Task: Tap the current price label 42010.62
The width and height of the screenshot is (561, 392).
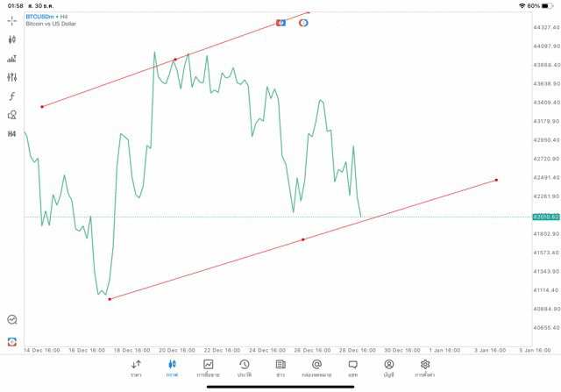Action: click(545, 217)
